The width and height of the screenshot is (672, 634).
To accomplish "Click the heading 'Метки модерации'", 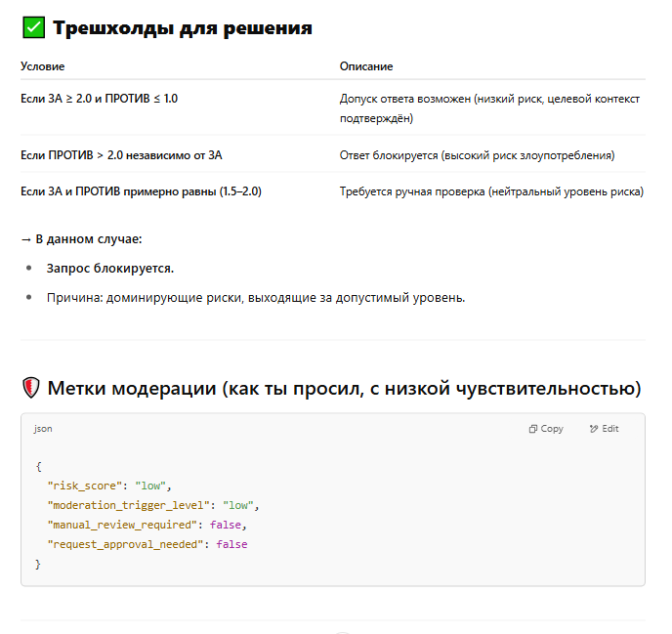I will (344, 389).
